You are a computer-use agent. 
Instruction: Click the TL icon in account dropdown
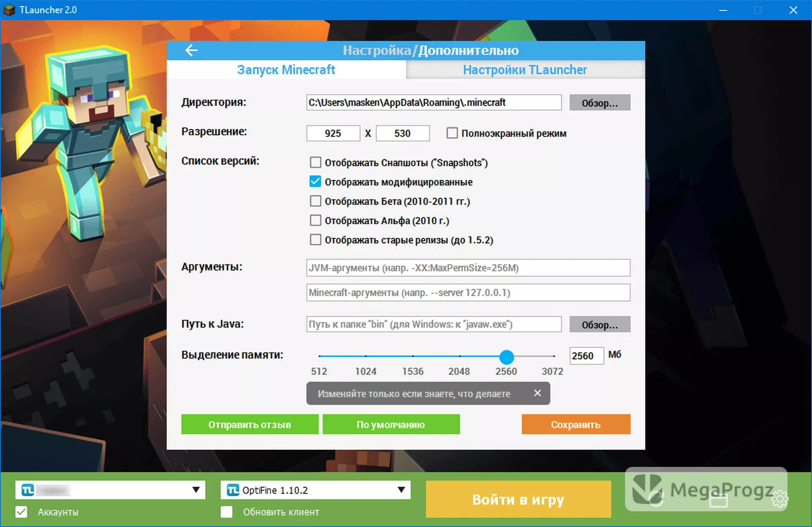click(x=28, y=490)
